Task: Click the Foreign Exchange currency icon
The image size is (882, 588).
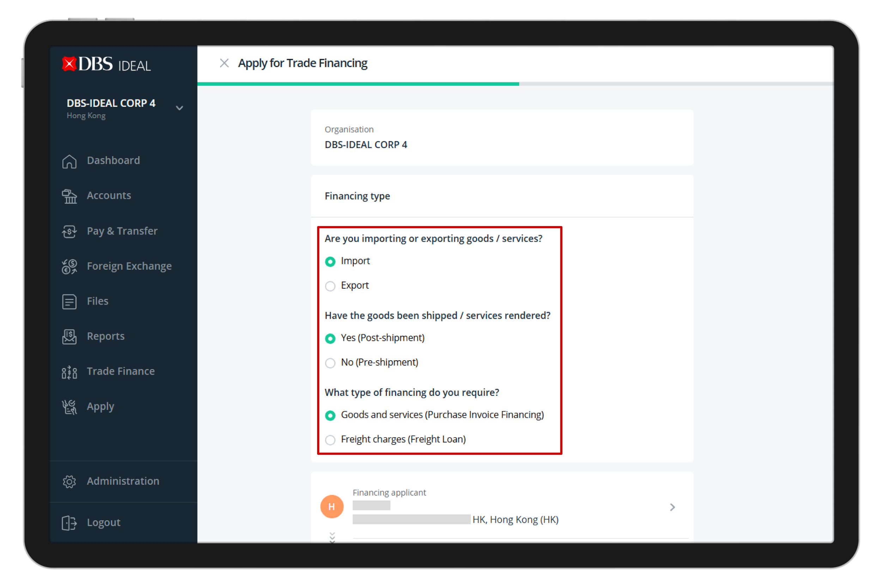Action: tap(69, 267)
